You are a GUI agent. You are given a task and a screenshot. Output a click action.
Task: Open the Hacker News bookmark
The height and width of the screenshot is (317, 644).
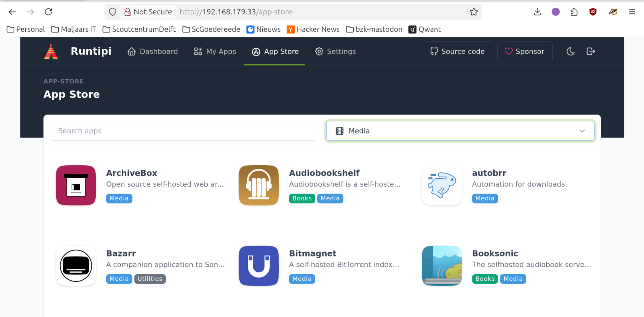[x=313, y=29]
